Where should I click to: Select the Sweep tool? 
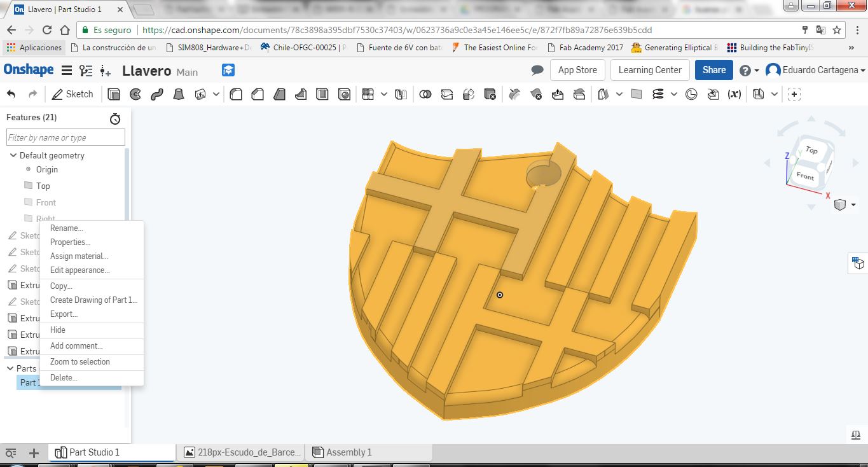coord(157,94)
